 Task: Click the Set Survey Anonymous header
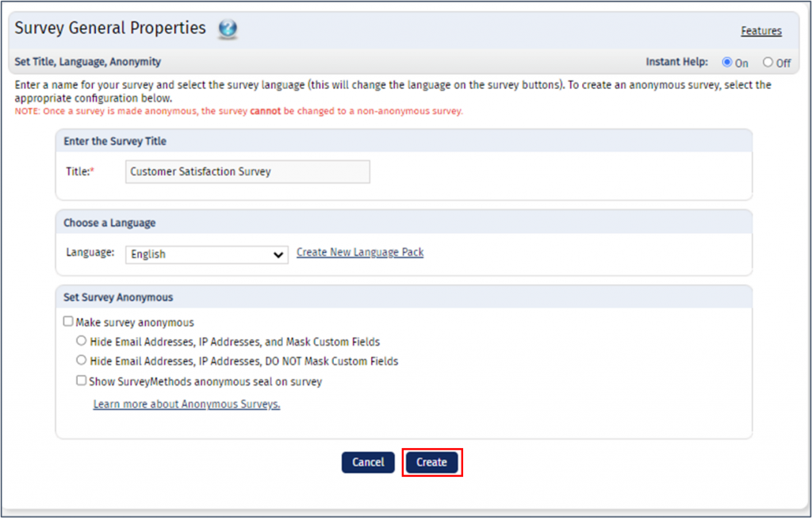click(x=118, y=297)
